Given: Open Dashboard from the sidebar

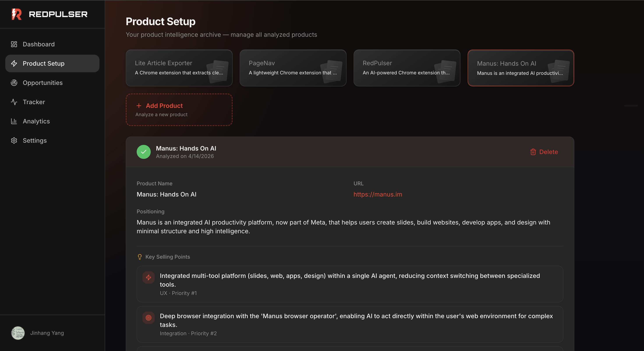Looking at the screenshot, I should pyautogui.click(x=39, y=44).
